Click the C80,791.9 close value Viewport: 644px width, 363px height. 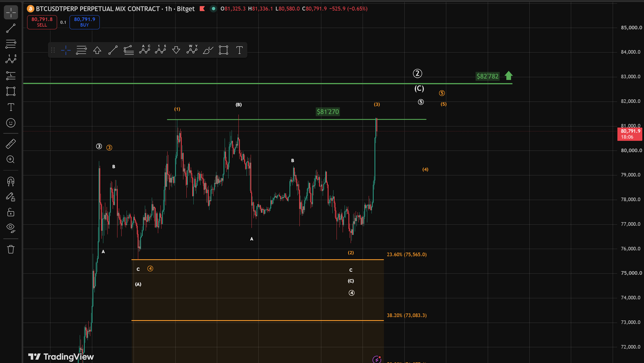[x=314, y=9]
